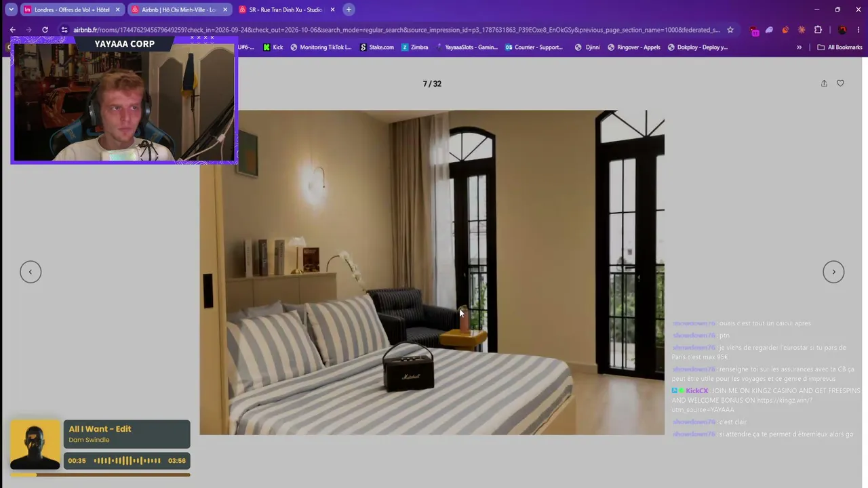Open the All Bookmarks folder
The width and height of the screenshot is (868, 488).
840,47
